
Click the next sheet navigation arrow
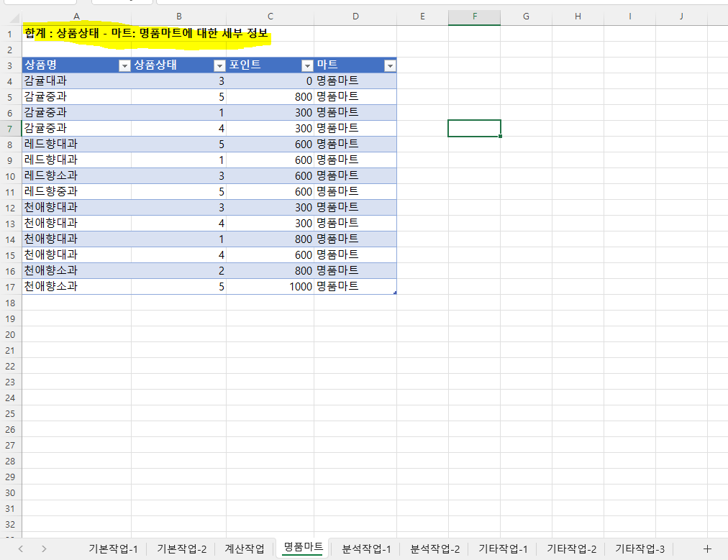pos(44,548)
